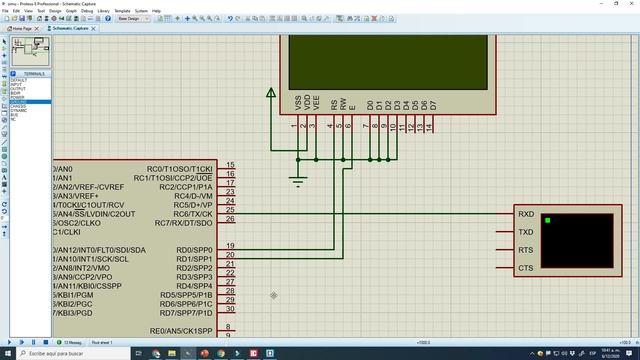Image resolution: width=640 pixels, height=360 pixels.
Task: Click the Redo arrow in toolbar
Action: point(238,18)
